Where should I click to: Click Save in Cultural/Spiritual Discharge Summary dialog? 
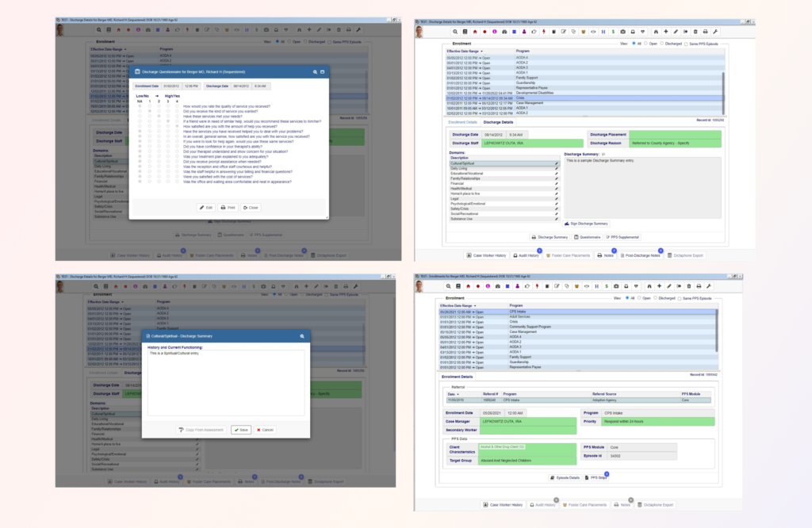[240, 430]
